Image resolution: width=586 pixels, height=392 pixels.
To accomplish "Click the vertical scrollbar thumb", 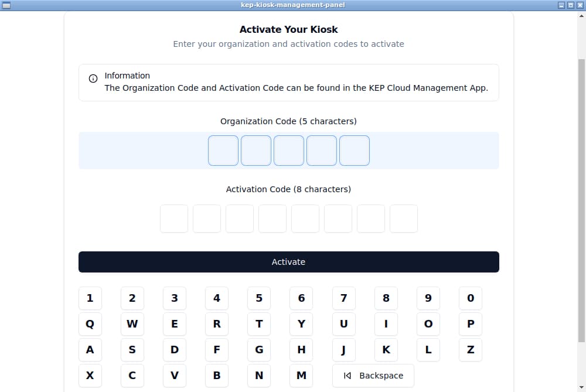I will pos(581,200).
